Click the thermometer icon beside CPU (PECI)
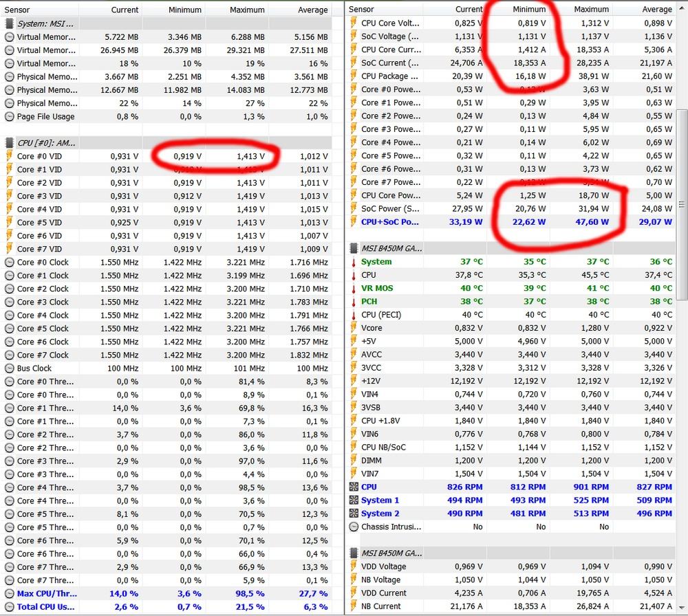The image size is (688, 616). click(x=354, y=315)
